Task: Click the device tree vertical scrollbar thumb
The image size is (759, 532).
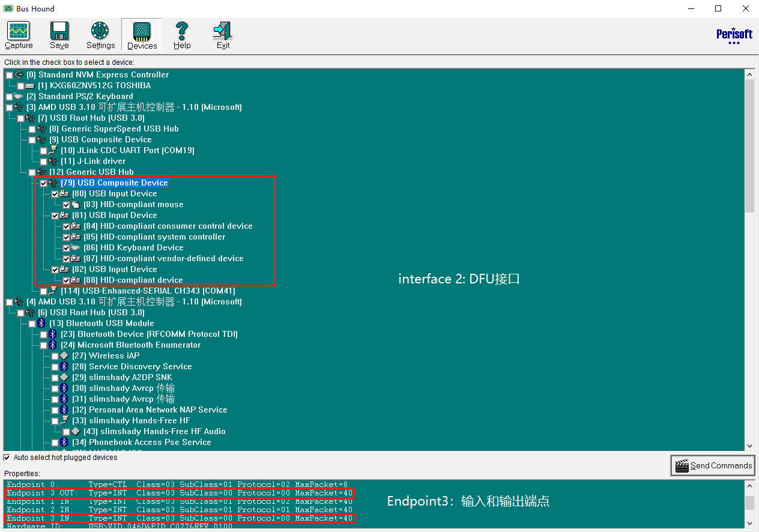Action: (x=749, y=146)
